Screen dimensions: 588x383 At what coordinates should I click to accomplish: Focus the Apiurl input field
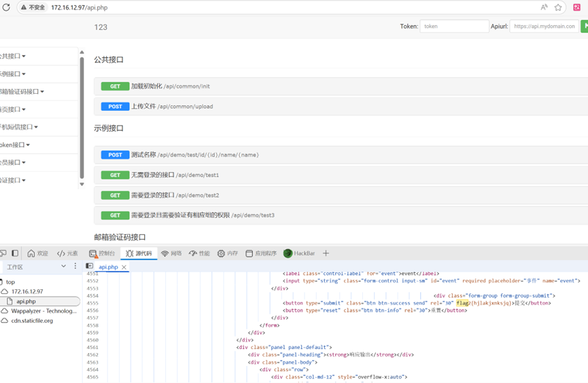[x=544, y=26]
